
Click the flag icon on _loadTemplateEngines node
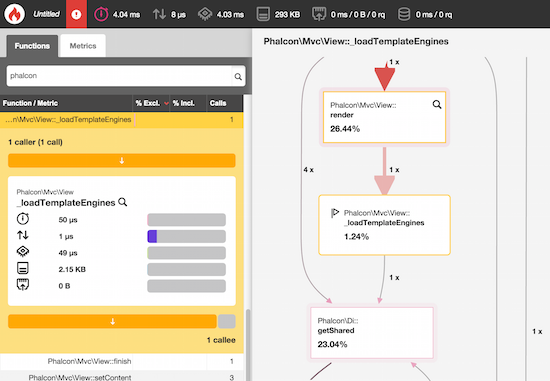335,213
